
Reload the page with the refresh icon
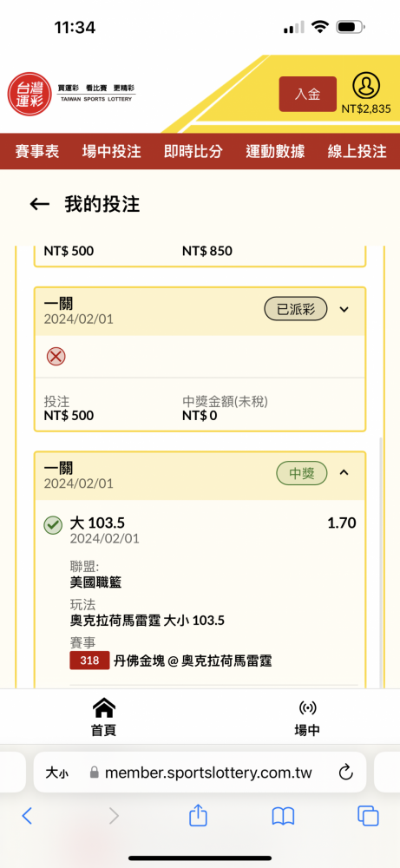[x=346, y=772]
